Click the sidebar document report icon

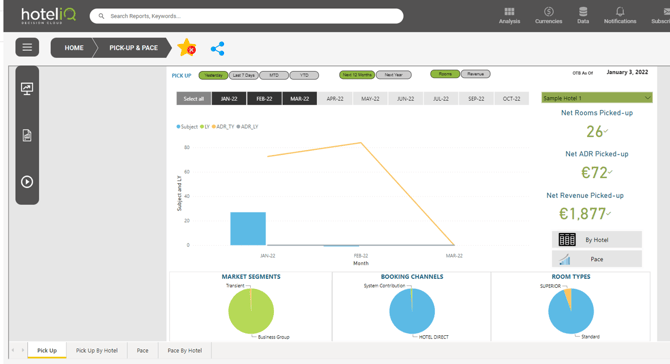point(27,135)
